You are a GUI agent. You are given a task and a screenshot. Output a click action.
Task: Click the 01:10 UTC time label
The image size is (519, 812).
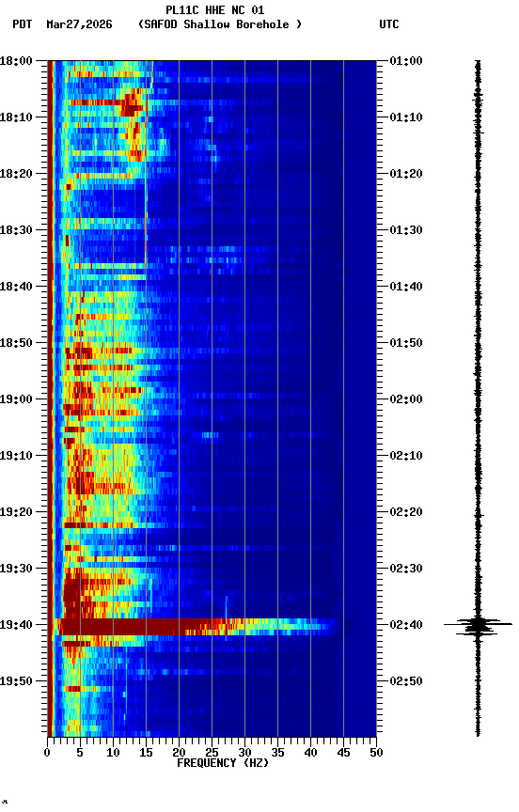[x=406, y=117]
